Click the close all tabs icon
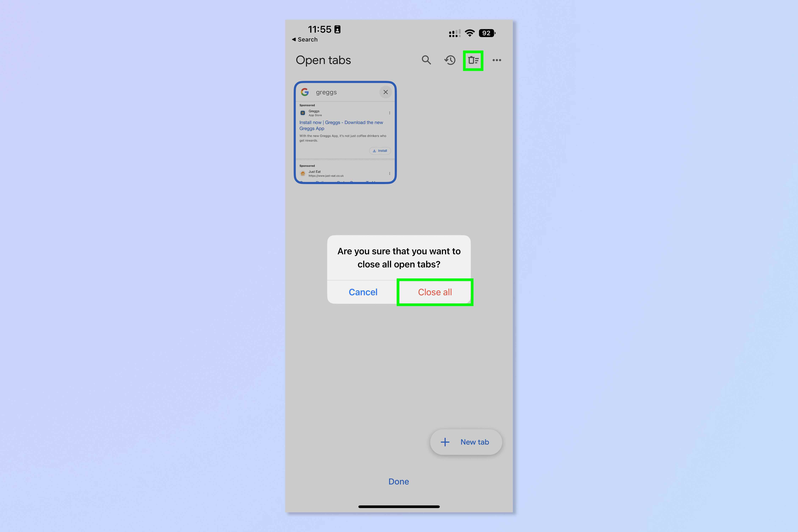The width and height of the screenshot is (798, 532). pos(473,60)
